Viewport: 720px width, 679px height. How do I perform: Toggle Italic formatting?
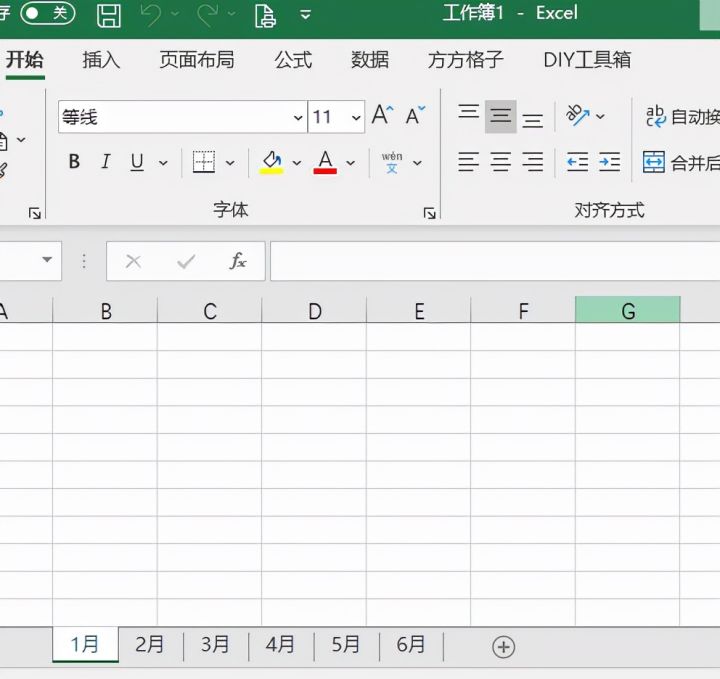[106, 162]
